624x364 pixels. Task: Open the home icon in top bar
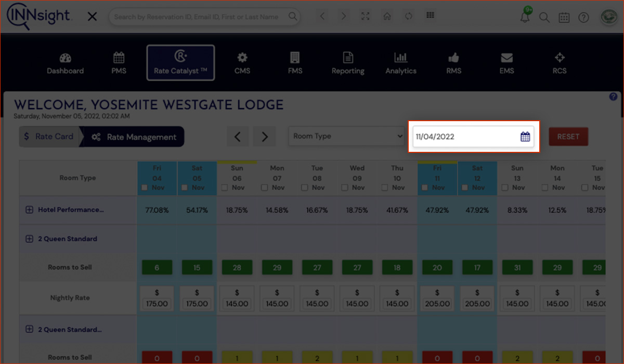pyautogui.click(x=387, y=16)
